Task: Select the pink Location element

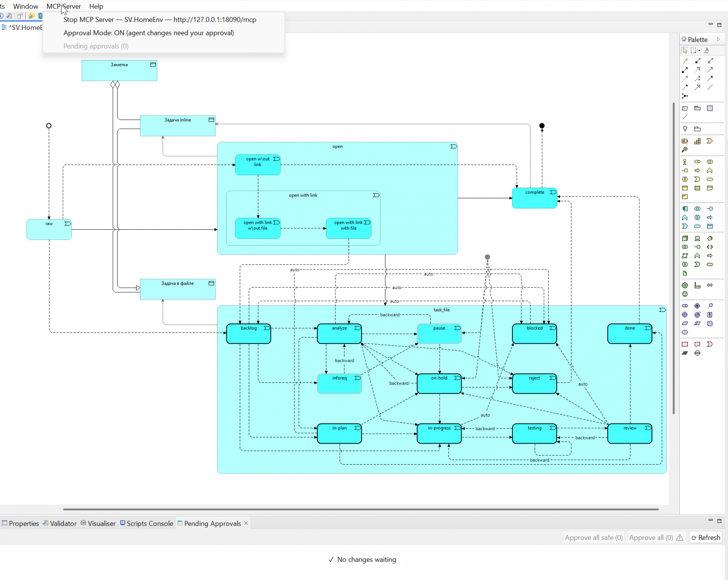Action: coord(685,129)
